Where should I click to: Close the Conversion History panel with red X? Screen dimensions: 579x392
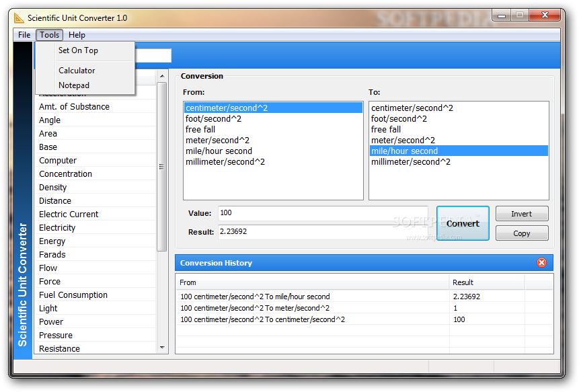coord(541,262)
